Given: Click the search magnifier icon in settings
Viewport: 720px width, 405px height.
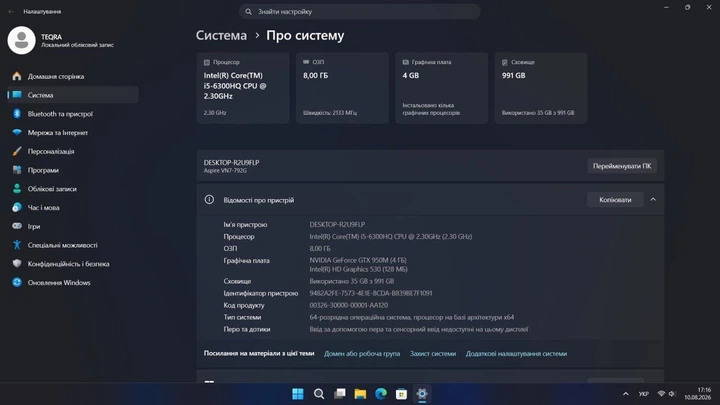Looking at the screenshot, I should pos(248,11).
